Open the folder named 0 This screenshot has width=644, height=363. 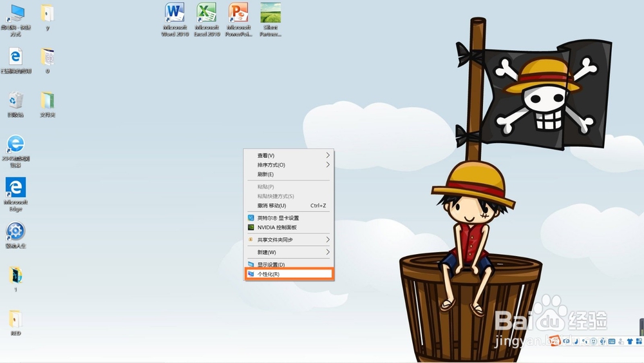pos(47,61)
